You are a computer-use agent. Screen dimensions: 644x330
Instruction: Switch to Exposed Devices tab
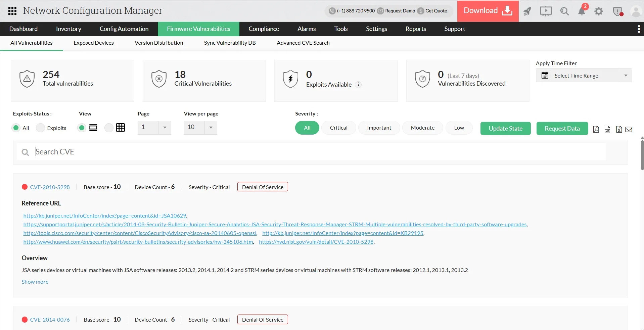[x=94, y=43]
